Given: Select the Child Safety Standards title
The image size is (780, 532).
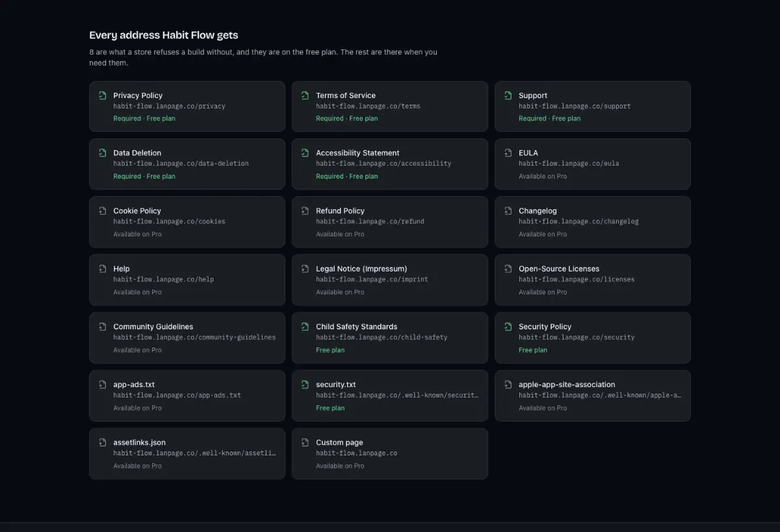Looking at the screenshot, I should click(x=356, y=327).
